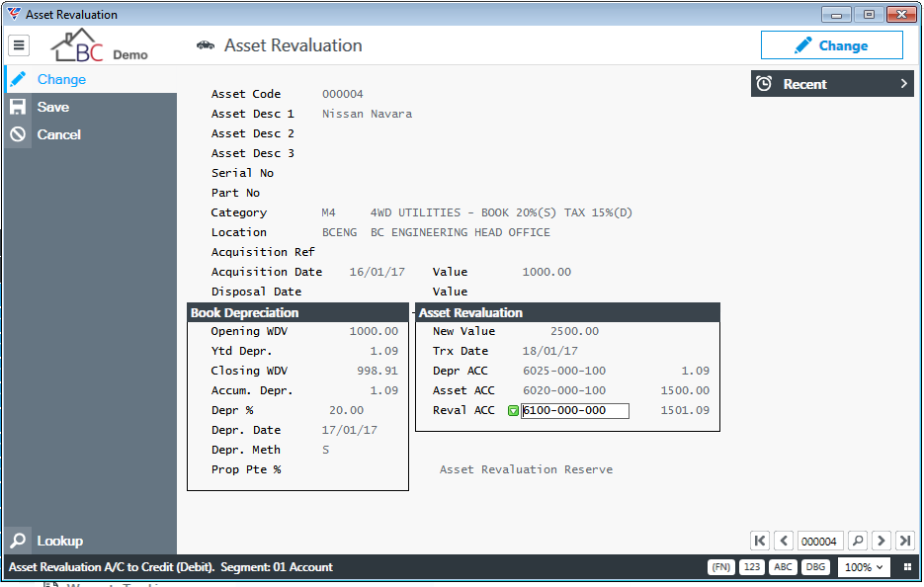Close the Asset Revaluation window
Screen dimensions: 924x587
point(901,14)
